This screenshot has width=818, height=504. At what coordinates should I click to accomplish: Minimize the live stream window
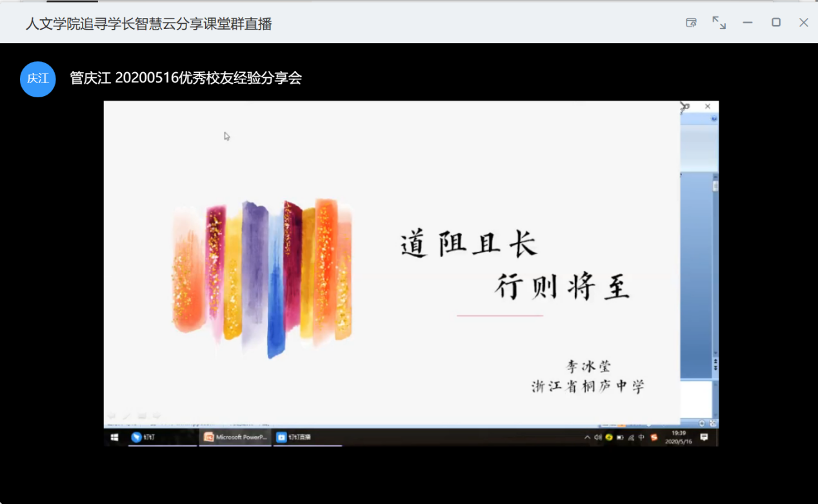(748, 23)
